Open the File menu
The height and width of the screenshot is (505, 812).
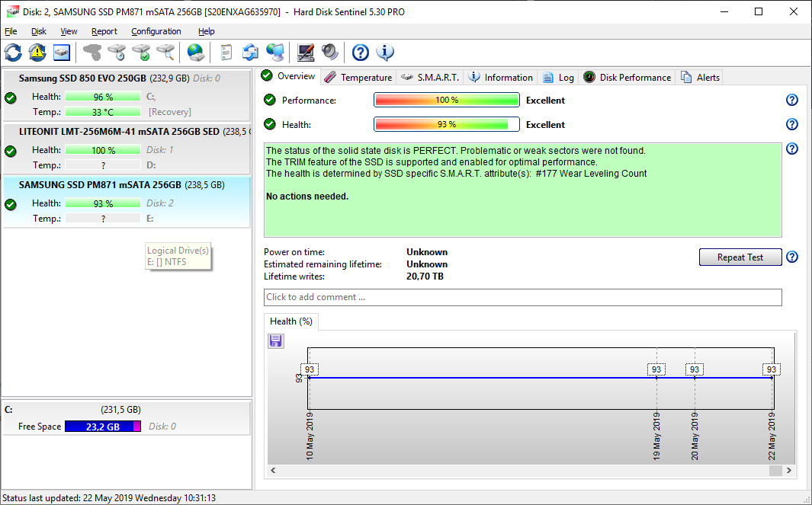tap(11, 31)
